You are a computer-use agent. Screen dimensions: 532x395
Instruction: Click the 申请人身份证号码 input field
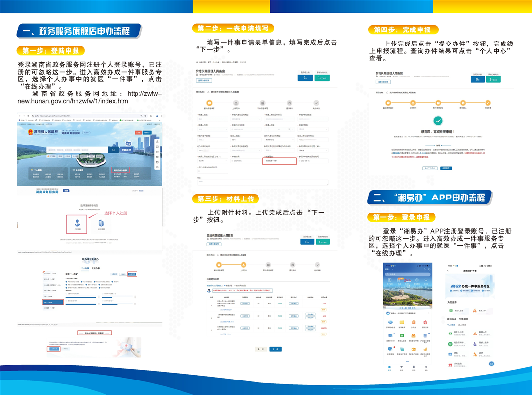coord(279,119)
